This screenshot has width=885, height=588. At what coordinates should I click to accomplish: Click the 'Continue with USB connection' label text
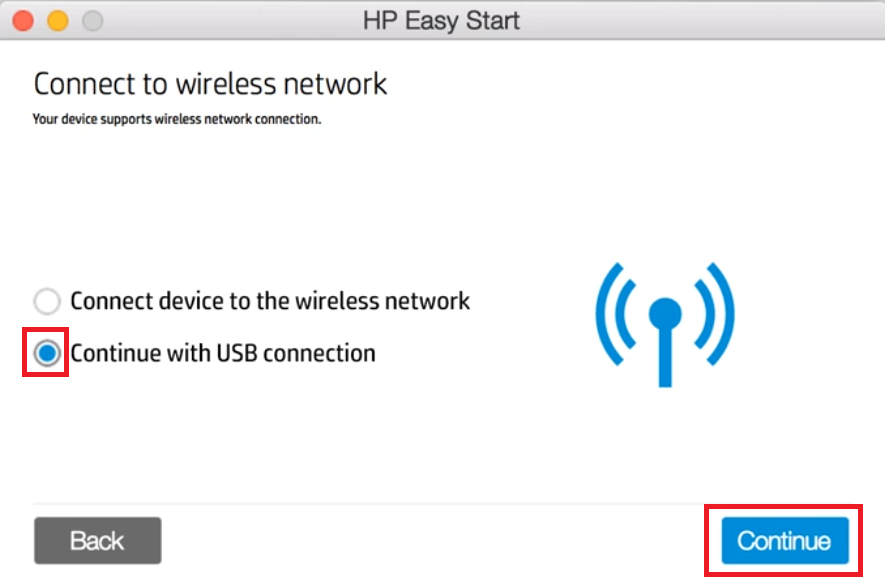[223, 353]
